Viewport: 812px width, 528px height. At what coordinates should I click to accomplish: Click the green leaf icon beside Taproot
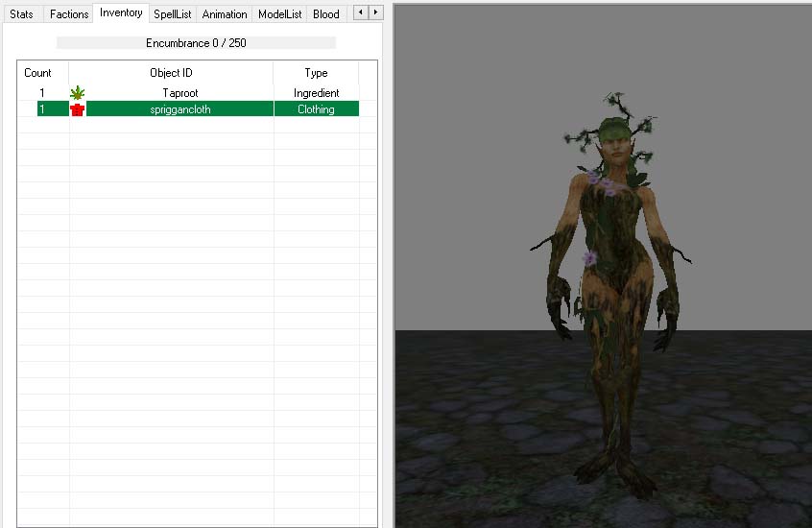78,93
